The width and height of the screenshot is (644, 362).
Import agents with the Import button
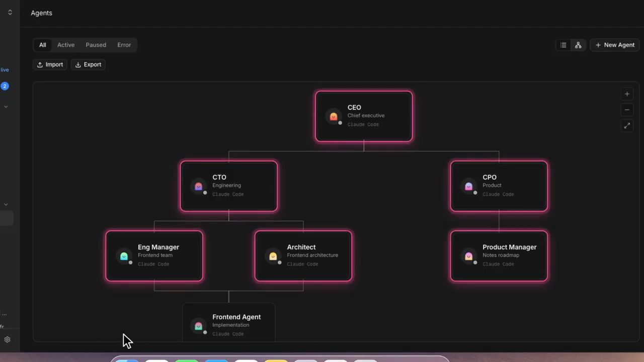click(x=50, y=64)
